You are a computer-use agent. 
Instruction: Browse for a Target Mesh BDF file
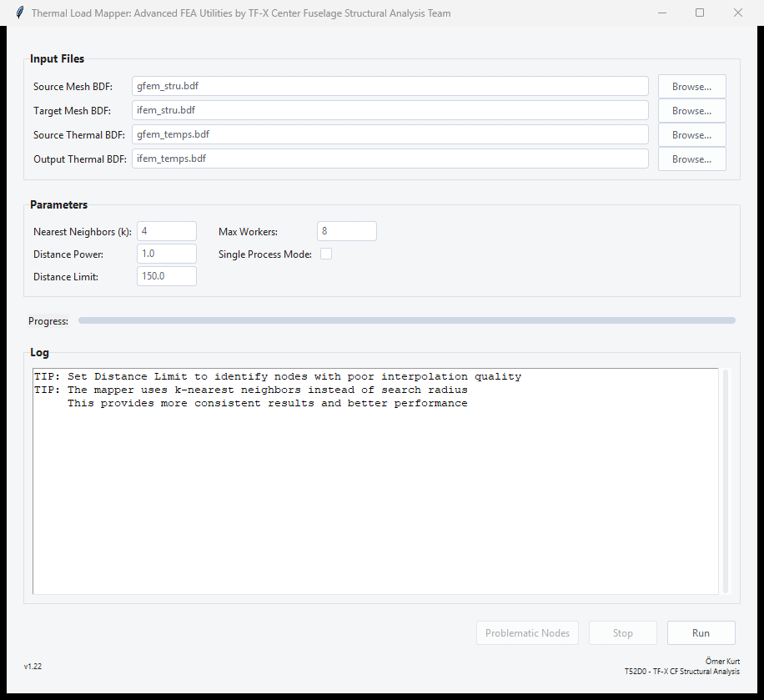click(691, 110)
